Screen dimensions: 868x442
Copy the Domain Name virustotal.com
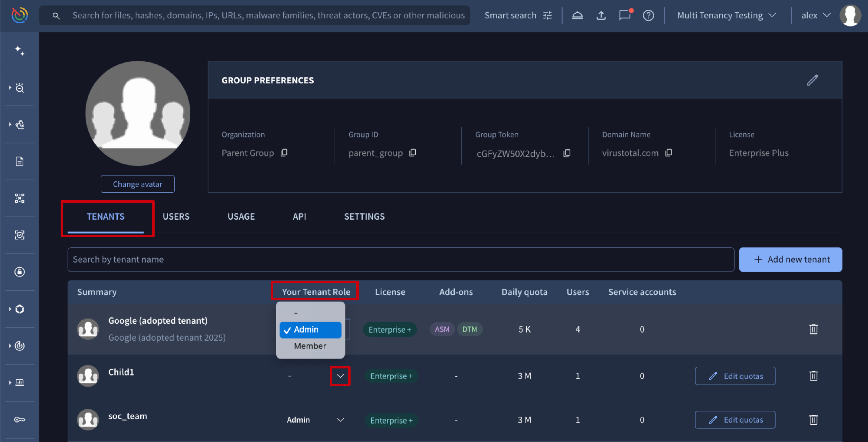pyautogui.click(x=669, y=153)
